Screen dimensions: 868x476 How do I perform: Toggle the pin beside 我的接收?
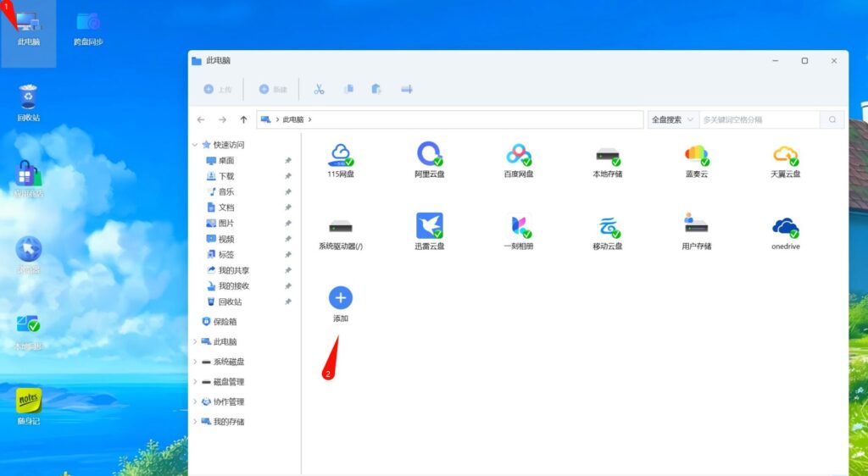288,285
